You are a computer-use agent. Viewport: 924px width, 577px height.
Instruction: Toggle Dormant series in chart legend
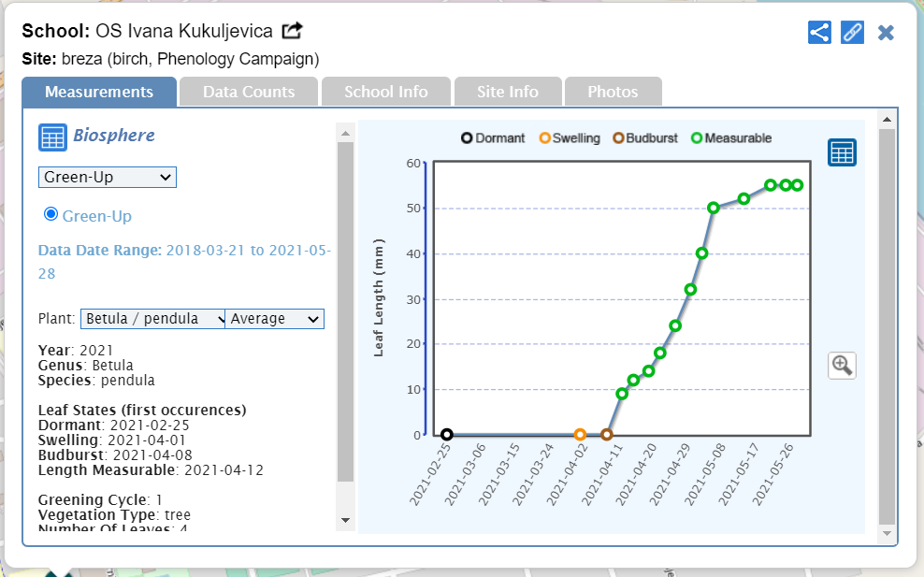click(493, 138)
